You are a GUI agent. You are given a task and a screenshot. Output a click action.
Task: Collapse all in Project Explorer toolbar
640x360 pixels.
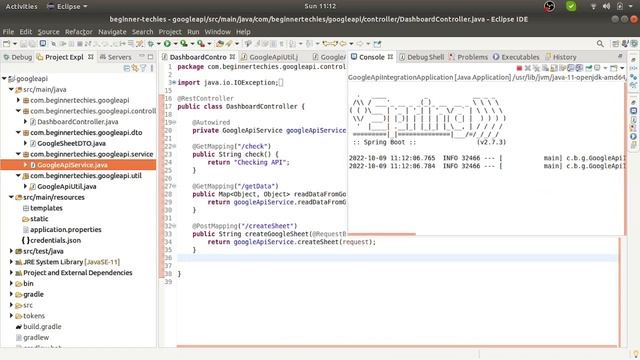click(127, 68)
